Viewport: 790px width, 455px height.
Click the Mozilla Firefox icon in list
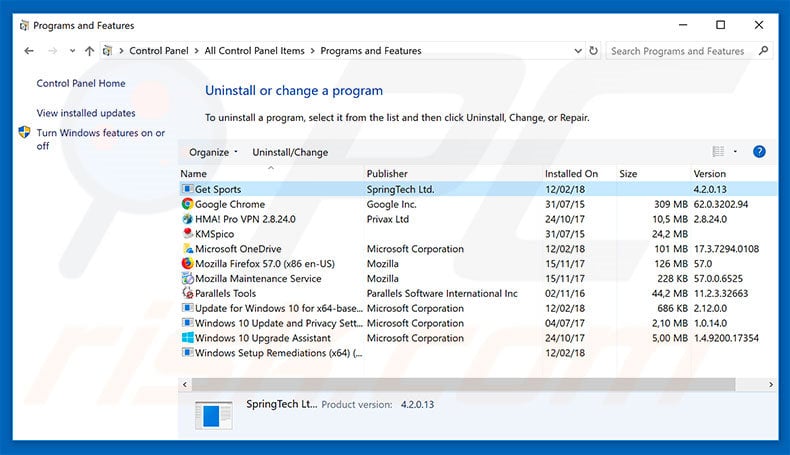(187, 264)
